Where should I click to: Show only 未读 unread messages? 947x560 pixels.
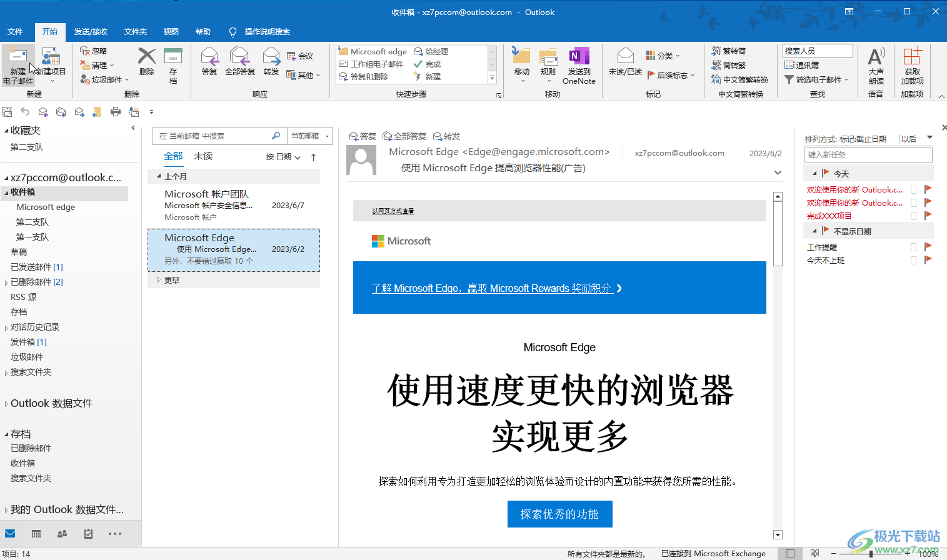coord(203,156)
